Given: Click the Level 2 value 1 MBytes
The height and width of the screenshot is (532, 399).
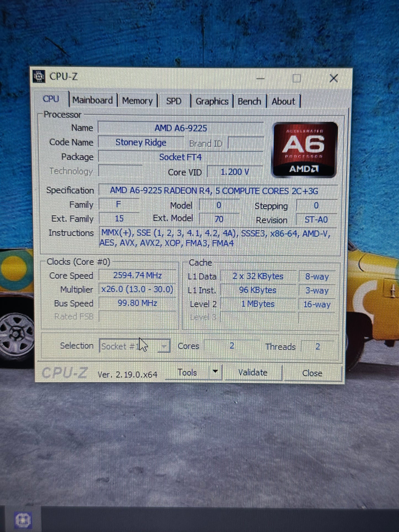Looking at the screenshot, I should point(258,304).
